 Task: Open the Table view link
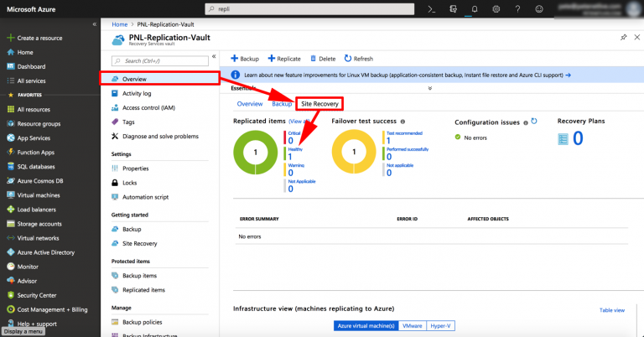tap(612, 310)
